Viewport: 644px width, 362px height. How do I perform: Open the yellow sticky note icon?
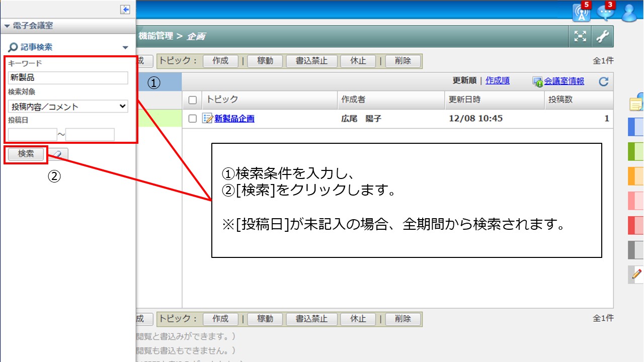[636, 102]
